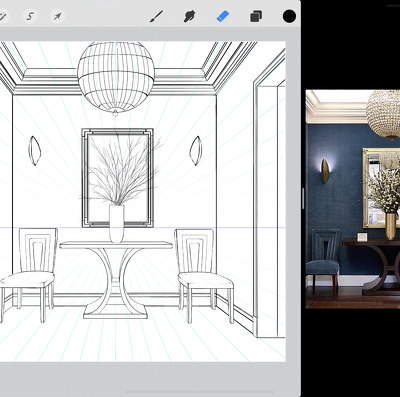Viewport: 400px width, 397px height.
Task: Open the Layers panel
Action: click(256, 16)
